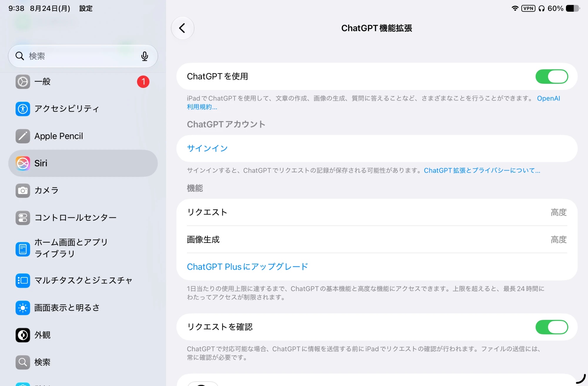Screen dimensions: 588x386
Task: Open Apple Pencil settings section
Action: point(83,136)
